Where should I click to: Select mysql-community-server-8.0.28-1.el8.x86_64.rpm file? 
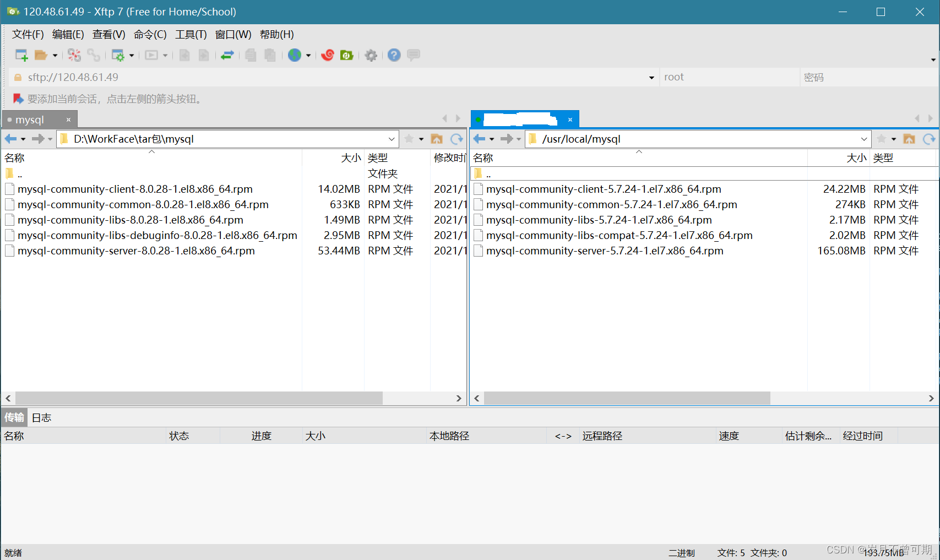[136, 251]
